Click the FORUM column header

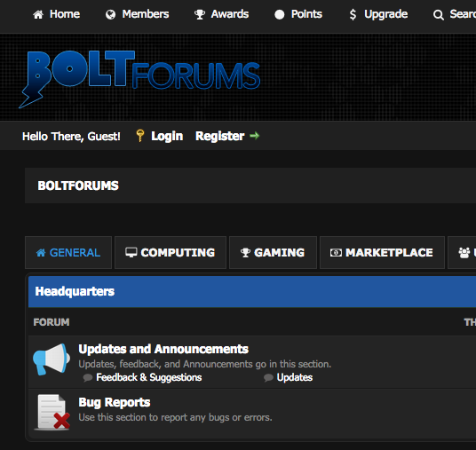tap(52, 322)
